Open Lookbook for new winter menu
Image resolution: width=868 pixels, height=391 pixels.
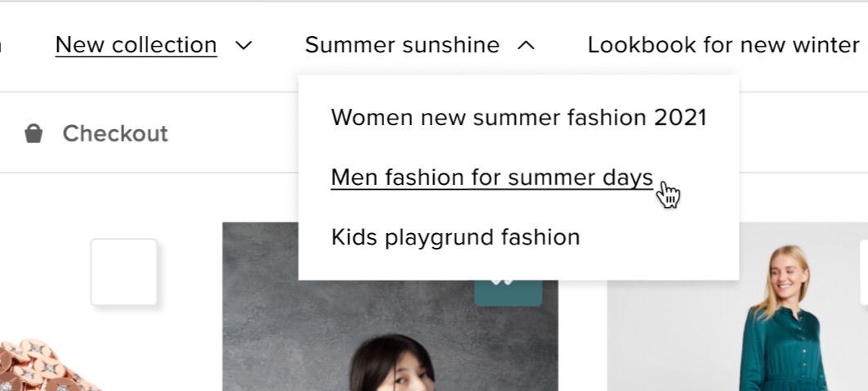point(723,45)
